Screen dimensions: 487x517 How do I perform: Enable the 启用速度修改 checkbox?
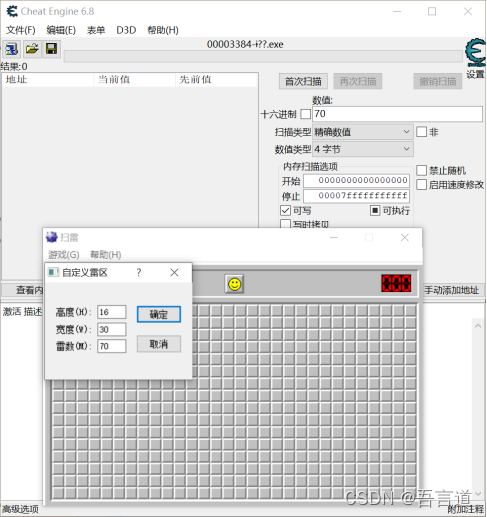point(421,184)
